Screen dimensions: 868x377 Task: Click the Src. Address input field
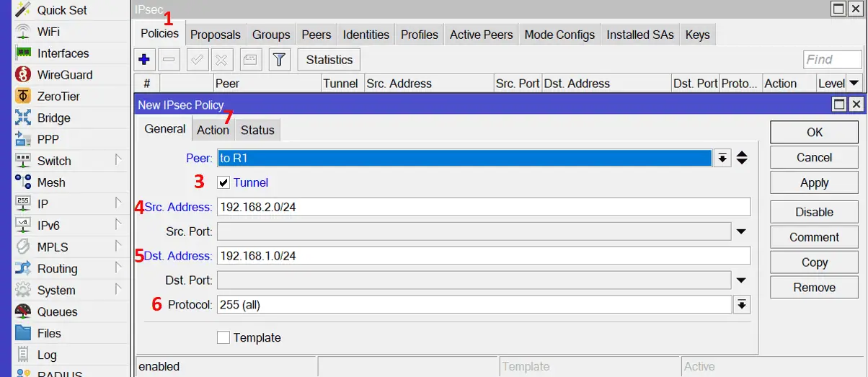[483, 208]
